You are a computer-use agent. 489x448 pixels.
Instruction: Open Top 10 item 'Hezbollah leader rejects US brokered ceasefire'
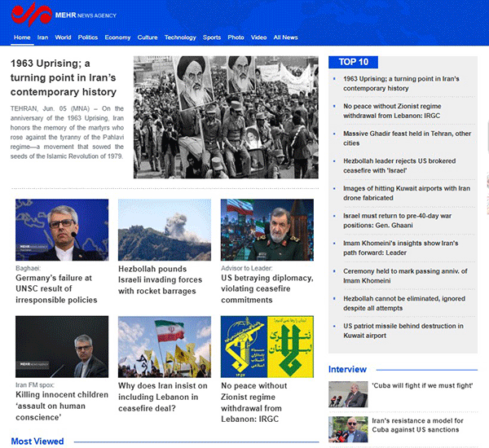pos(399,165)
